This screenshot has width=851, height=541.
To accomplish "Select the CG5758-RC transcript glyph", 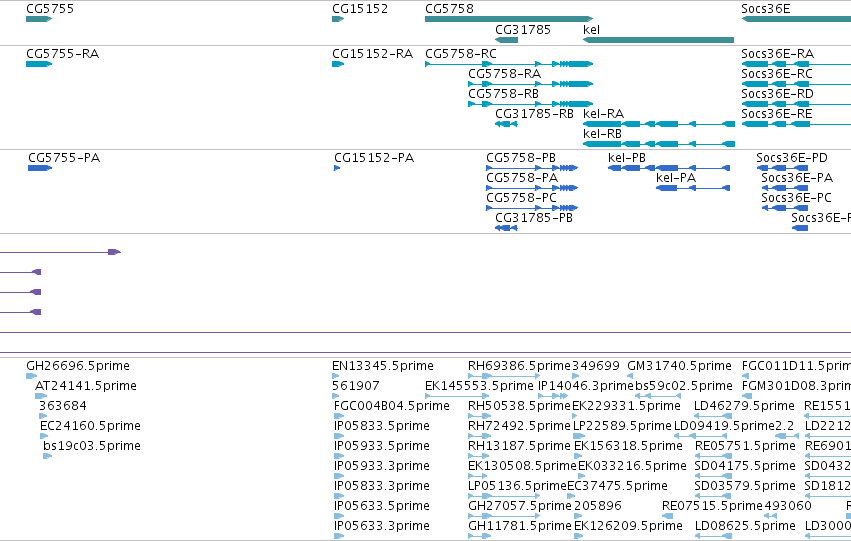I will tap(509, 64).
